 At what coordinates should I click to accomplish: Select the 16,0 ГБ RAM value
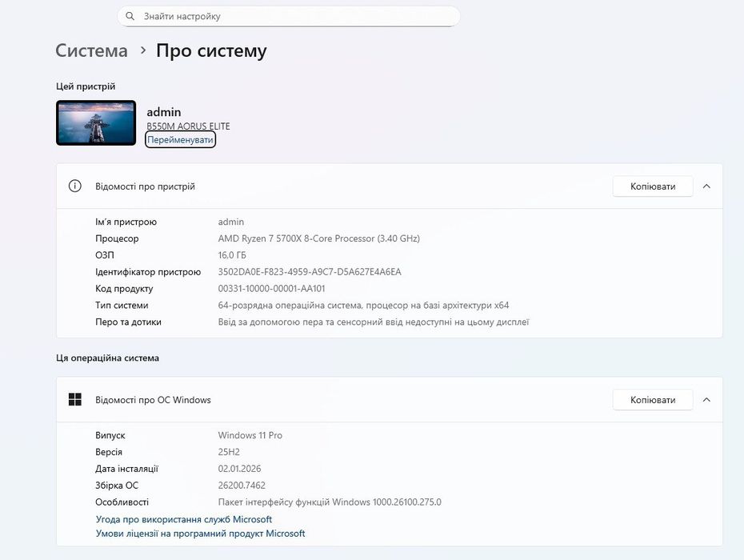pos(232,255)
